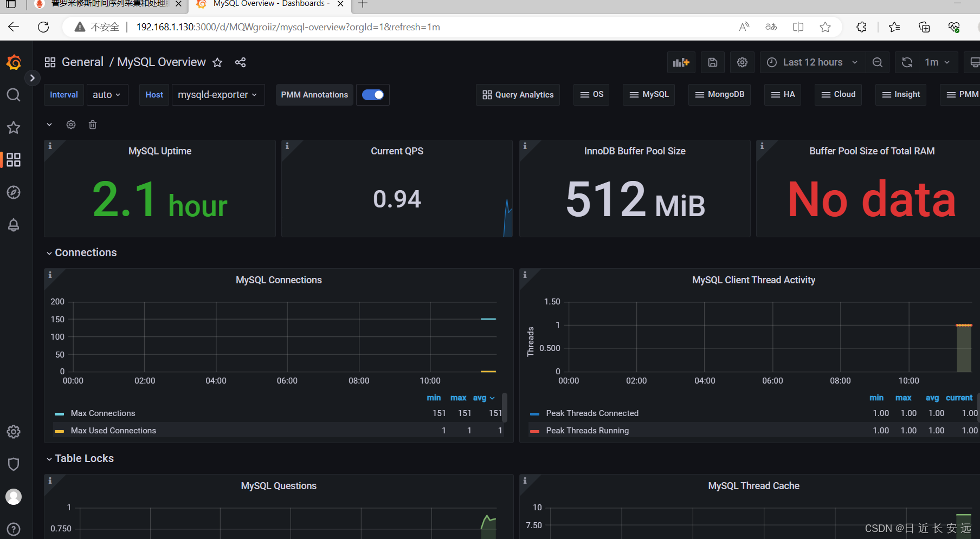
Task: Sort Connections legend by min
Action: pyautogui.click(x=434, y=398)
